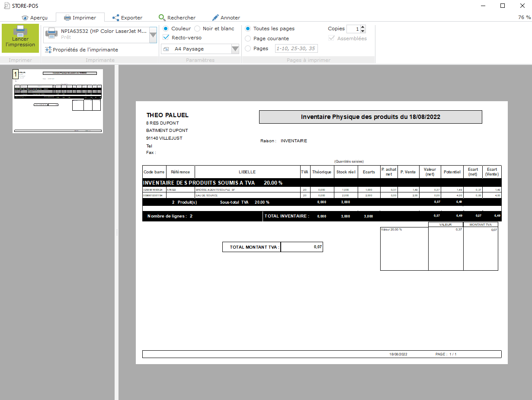Screen dimensions: 532x400
Task: Open the A4 Paysage paper format dropdown
Action: 235,49
